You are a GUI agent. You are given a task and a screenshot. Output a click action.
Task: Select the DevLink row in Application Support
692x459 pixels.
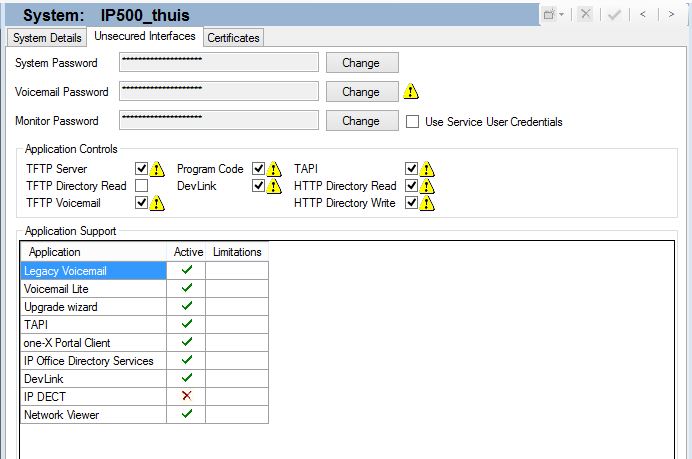[x=144, y=379]
